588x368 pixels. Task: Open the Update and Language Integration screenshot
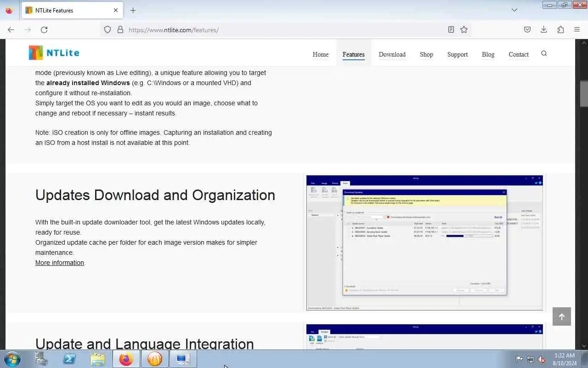pos(424,337)
